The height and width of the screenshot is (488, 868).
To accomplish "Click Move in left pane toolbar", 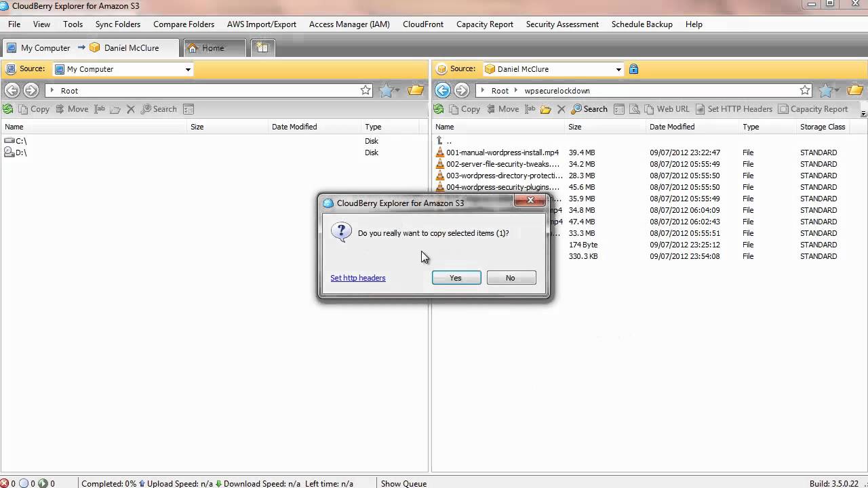I will 72,109.
